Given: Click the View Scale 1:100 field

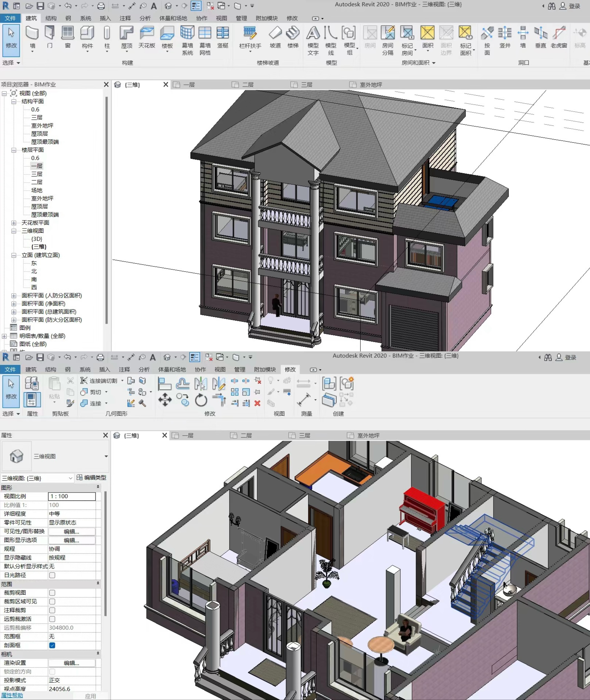Looking at the screenshot, I should 72,496.
